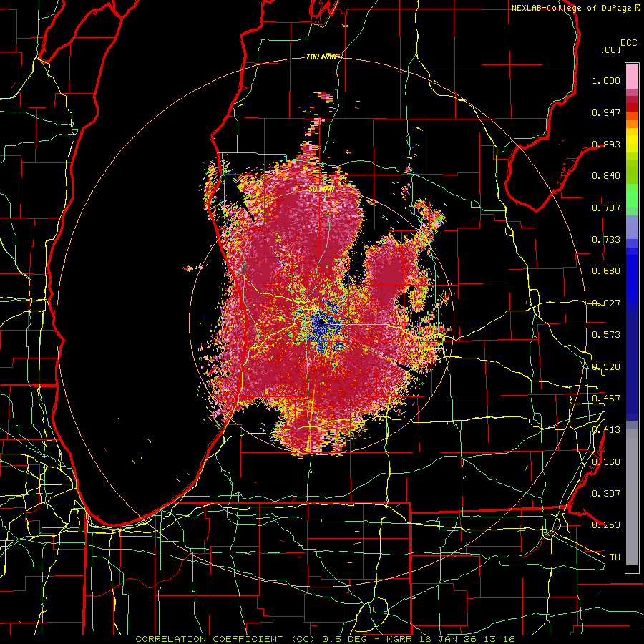Pick the lavender color bar segment
This screenshot has height=644, width=644.
[x=632, y=227]
